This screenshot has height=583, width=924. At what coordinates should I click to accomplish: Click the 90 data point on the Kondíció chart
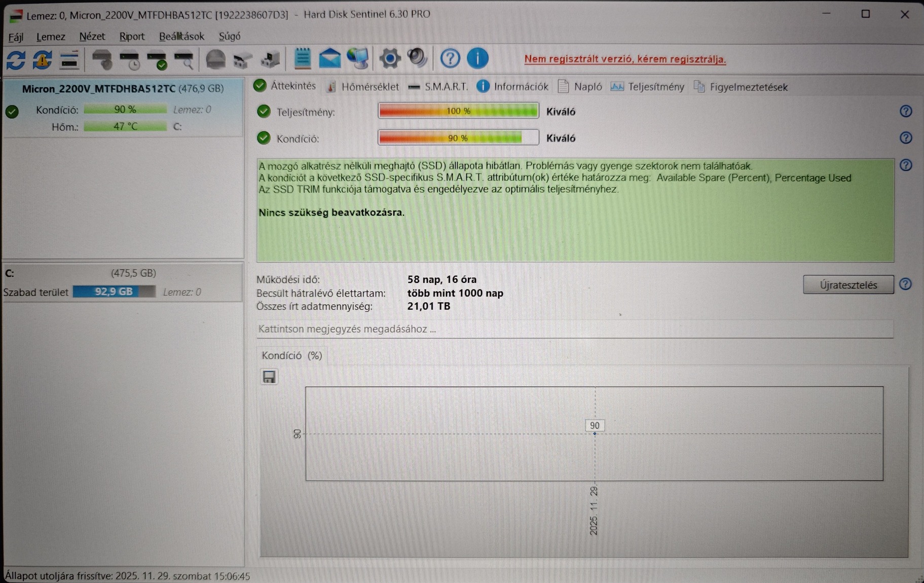point(595,433)
